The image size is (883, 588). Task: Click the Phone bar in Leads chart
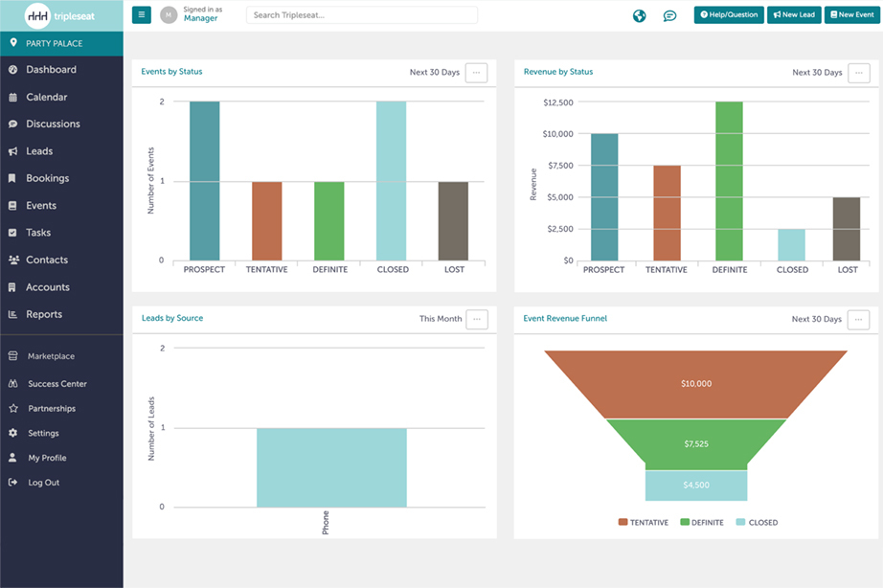[x=331, y=467]
